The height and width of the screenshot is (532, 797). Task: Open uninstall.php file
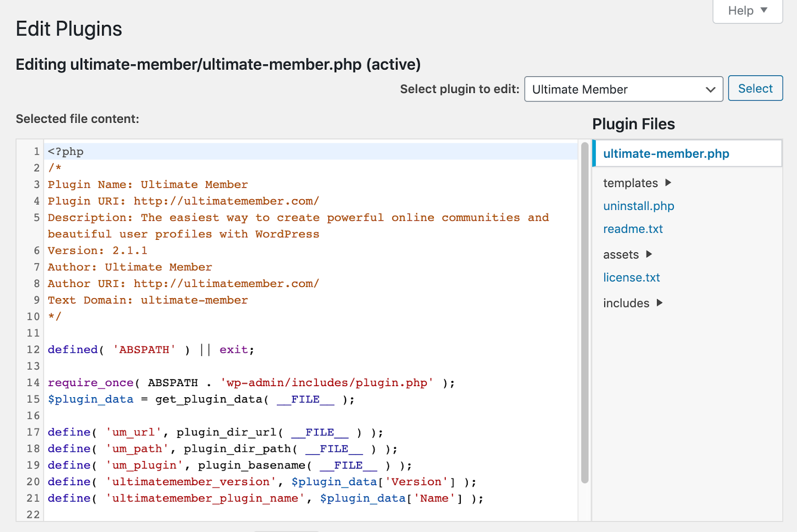click(639, 206)
